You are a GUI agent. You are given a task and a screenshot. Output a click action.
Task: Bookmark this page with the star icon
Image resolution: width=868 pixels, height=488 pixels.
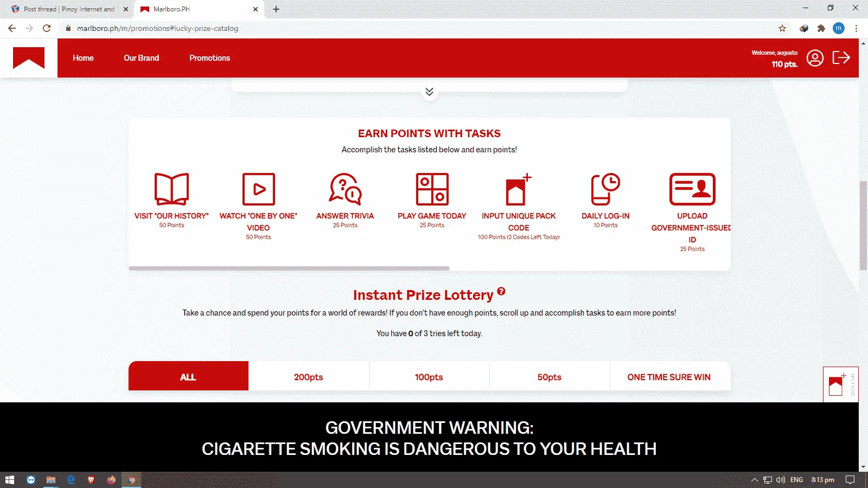click(782, 28)
